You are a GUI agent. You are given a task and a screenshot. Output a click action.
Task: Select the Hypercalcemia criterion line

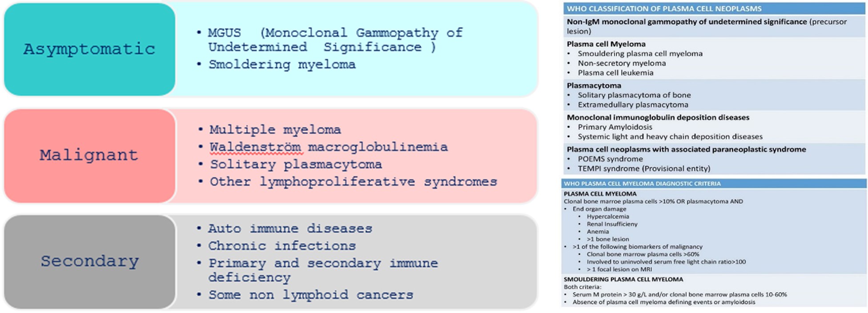[x=608, y=216]
